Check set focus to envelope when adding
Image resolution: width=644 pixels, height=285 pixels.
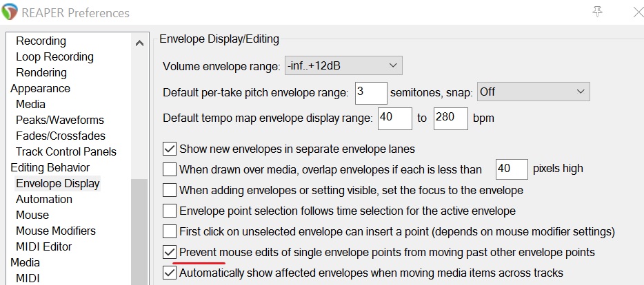pos(170,190)
